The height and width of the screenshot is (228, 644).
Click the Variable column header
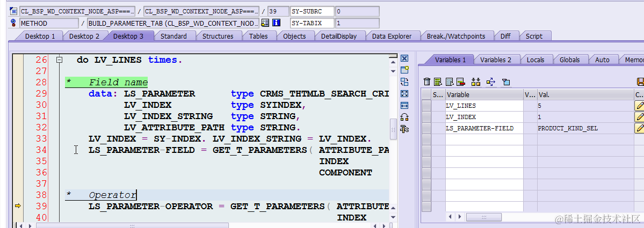tap(484, 95)
